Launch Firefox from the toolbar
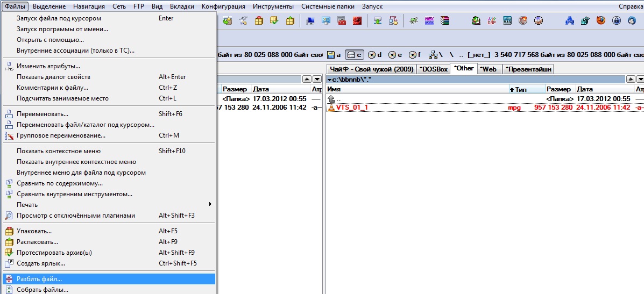The width and height of the screenshot is (644, 294). pos(600,20)
